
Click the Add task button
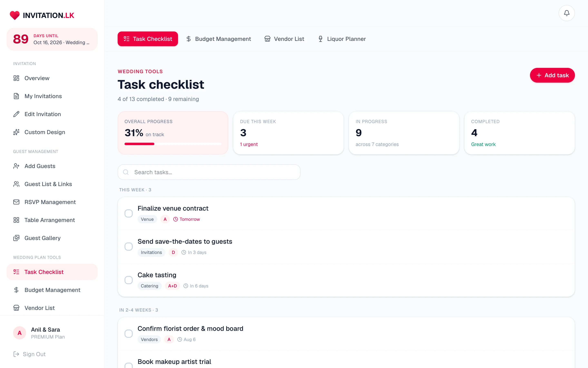[552, 75]
